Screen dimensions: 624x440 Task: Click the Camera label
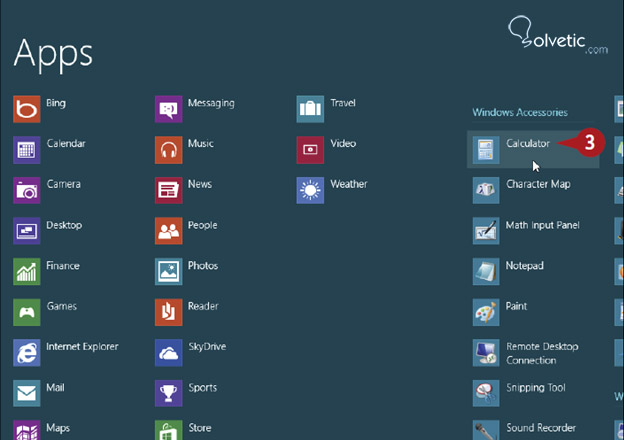point(64,184)
